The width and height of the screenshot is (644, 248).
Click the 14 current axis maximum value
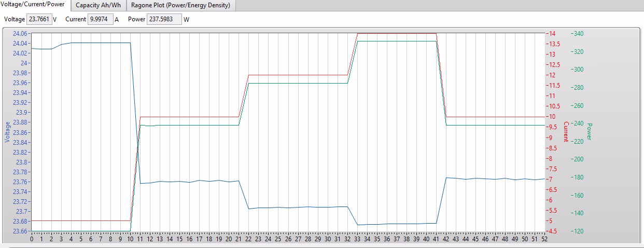[x=552, y=33]
